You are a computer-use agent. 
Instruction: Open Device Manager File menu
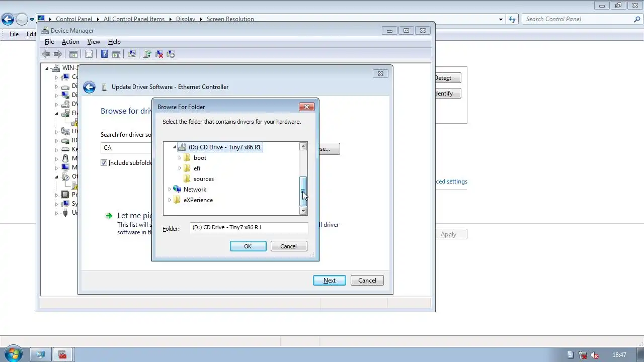(x=49, y=42)
